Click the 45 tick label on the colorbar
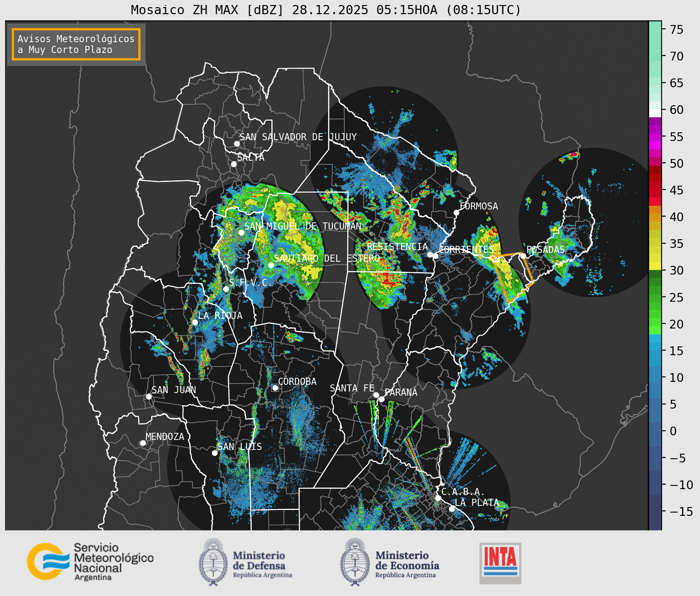 tap(677, 190)
